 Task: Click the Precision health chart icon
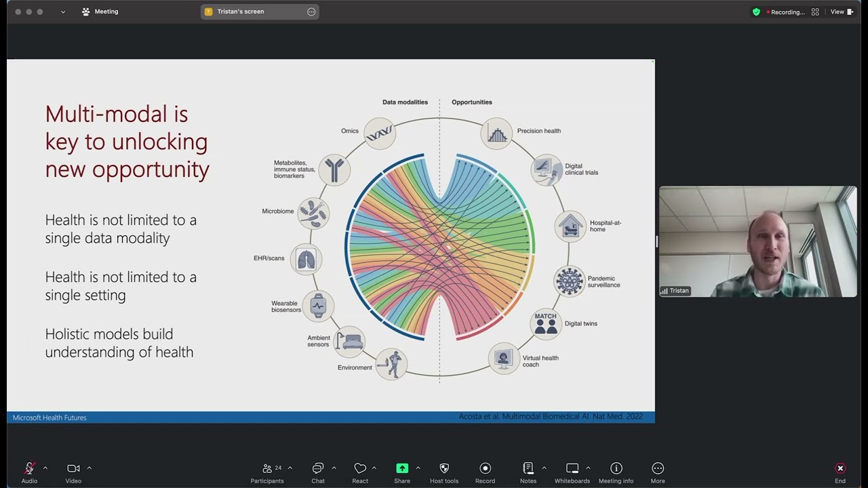pos(497,134)
